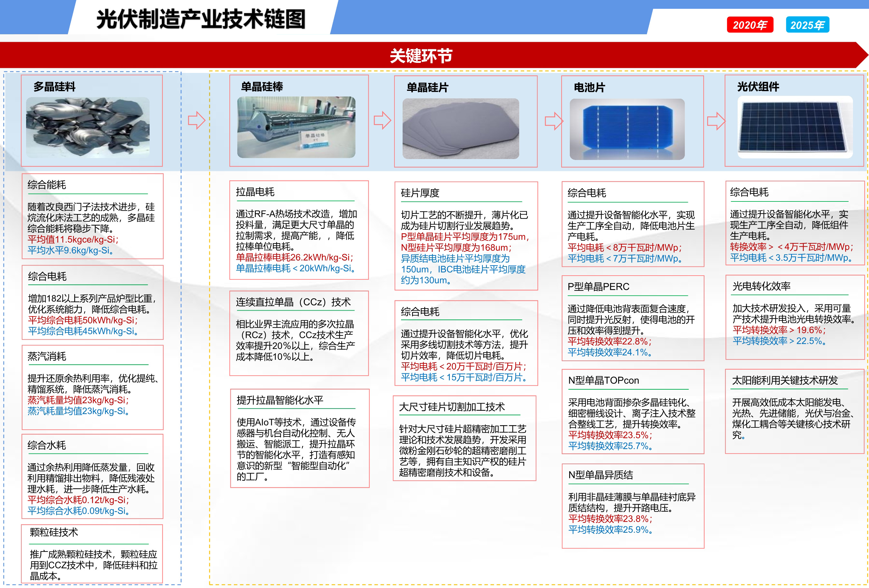Image resolution: width=869 pixels, height=588 pixels.
Task: Click the 颗粒硅技术 card title
Action: (x=54, y=532)
